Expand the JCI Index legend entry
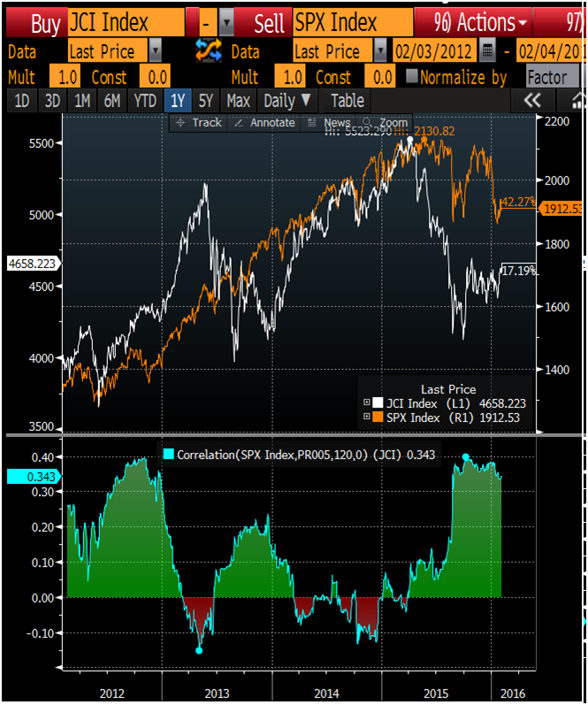This screenshot has height=705, width=588. [x=366, y=402]
